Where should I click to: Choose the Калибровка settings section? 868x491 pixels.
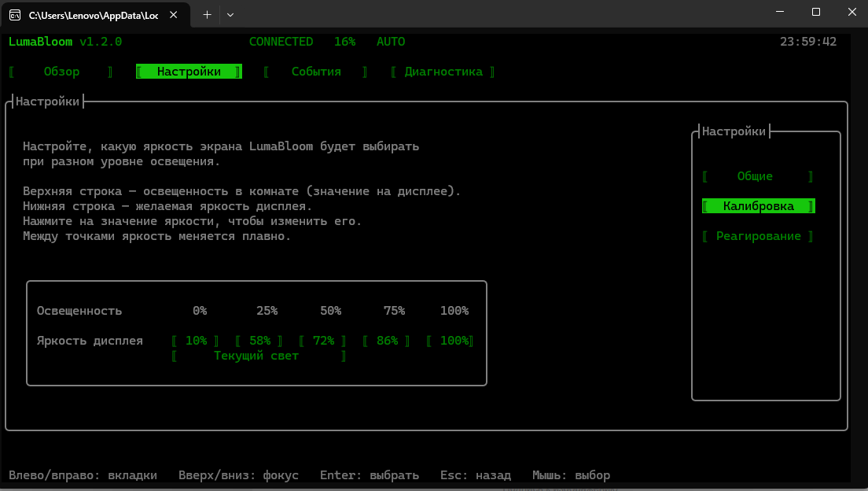tap(758, 206)
